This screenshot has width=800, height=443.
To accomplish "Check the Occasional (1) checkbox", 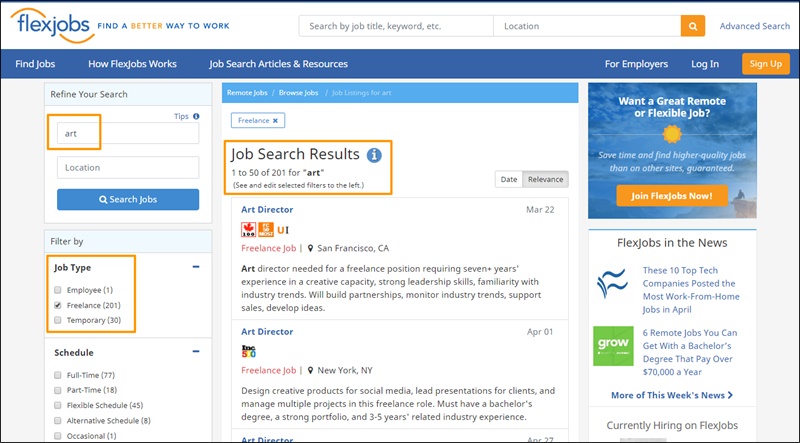I will (x=58, y=436).
